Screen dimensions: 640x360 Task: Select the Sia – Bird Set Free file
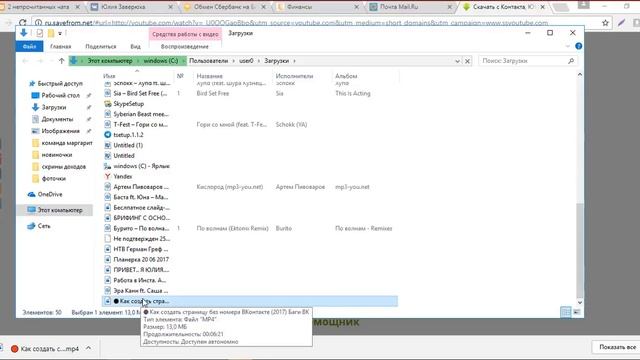(x=140, y=93)
